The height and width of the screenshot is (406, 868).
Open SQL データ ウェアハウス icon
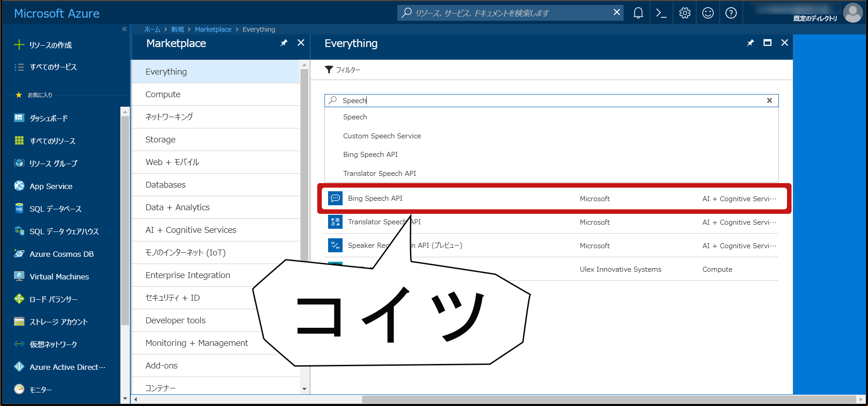(x=19, y=231)
